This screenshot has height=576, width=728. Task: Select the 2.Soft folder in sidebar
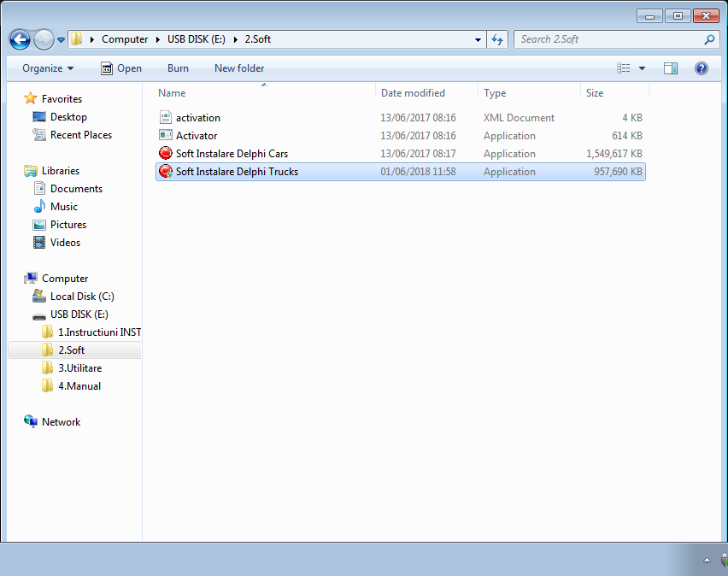(x=72, y=350)
